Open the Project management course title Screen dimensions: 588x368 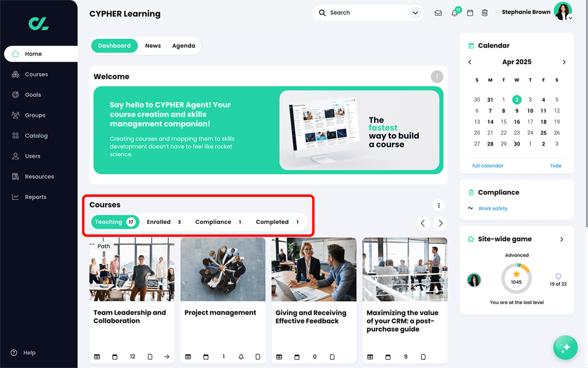pyautogui.click(x=220, y=312)
